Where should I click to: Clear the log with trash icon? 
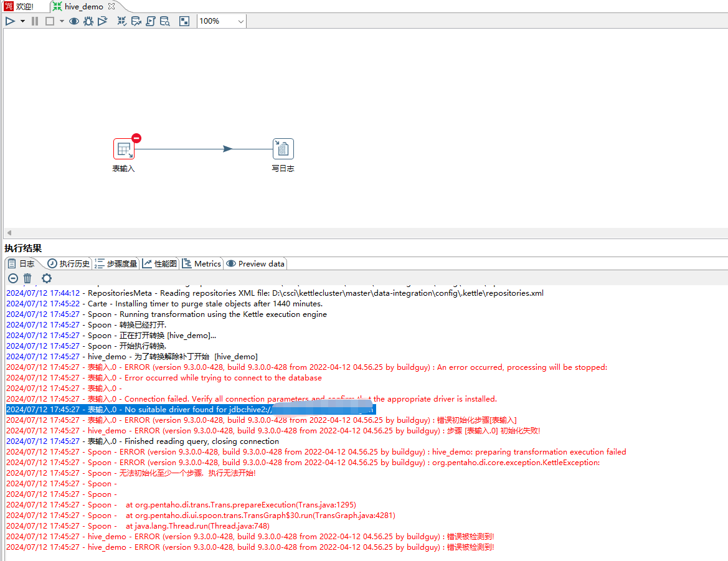coord(27,278)
